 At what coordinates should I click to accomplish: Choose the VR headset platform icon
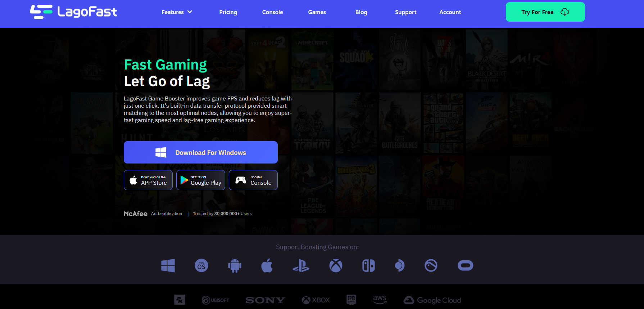(465, 265)
